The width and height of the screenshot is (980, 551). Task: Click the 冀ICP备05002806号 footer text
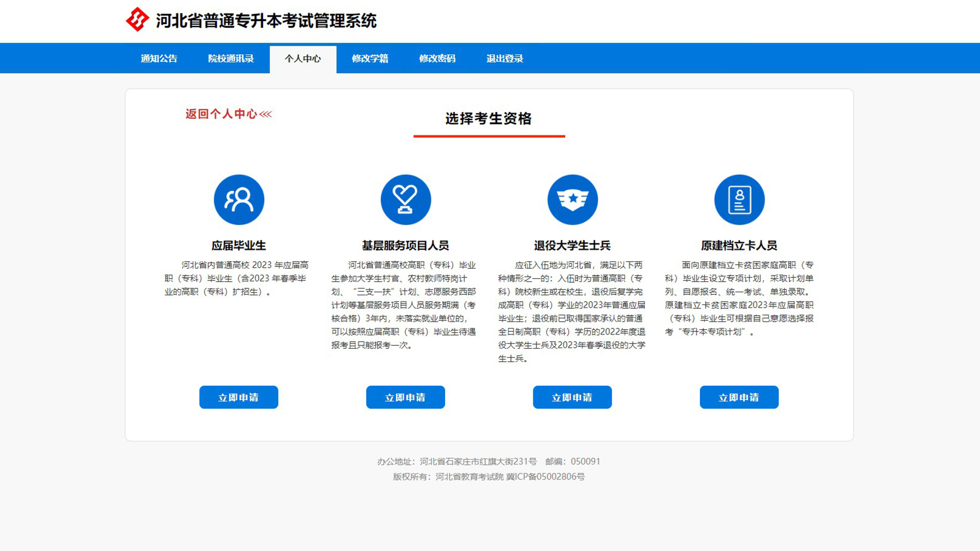pyautogui.click(x=545, y=477)
